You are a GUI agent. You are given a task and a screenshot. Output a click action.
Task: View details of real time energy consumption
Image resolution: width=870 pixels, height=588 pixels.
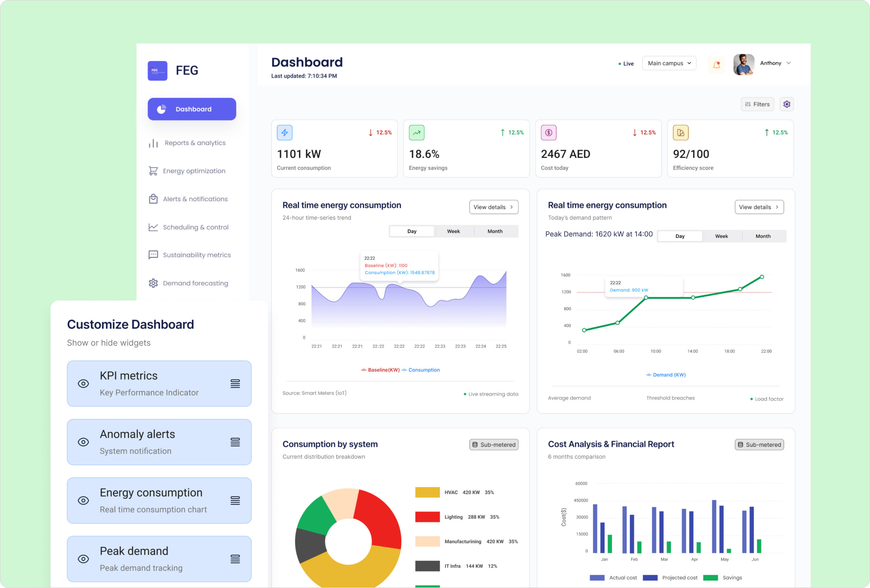coord(493,207)
